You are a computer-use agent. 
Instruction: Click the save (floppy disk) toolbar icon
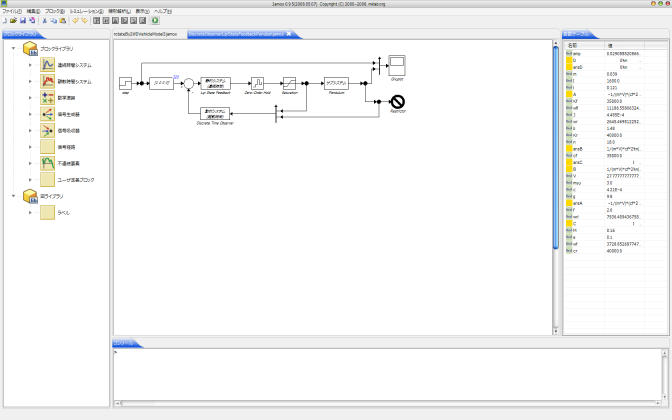coord(21,20)
